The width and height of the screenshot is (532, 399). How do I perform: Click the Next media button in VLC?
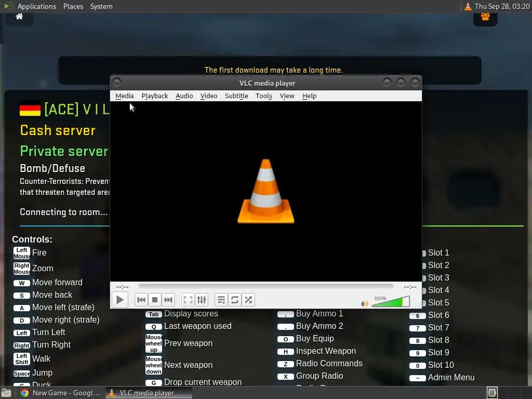tap(168, 300)
